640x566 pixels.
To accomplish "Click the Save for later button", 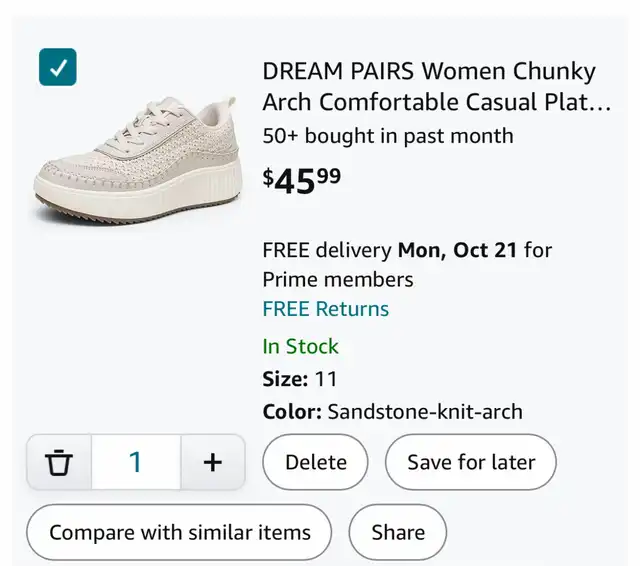I will click(x=470, y=462).
